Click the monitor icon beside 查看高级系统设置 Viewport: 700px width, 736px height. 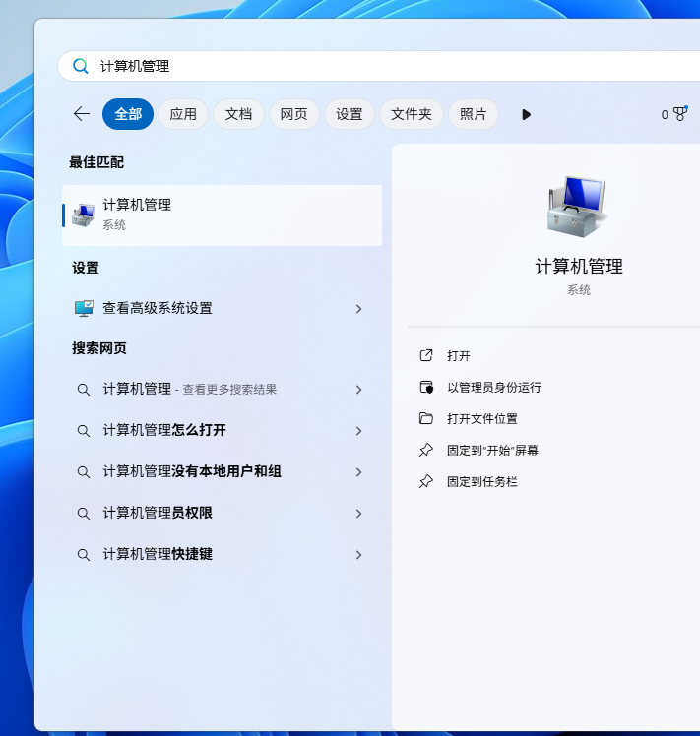click(x=84, y=308)
